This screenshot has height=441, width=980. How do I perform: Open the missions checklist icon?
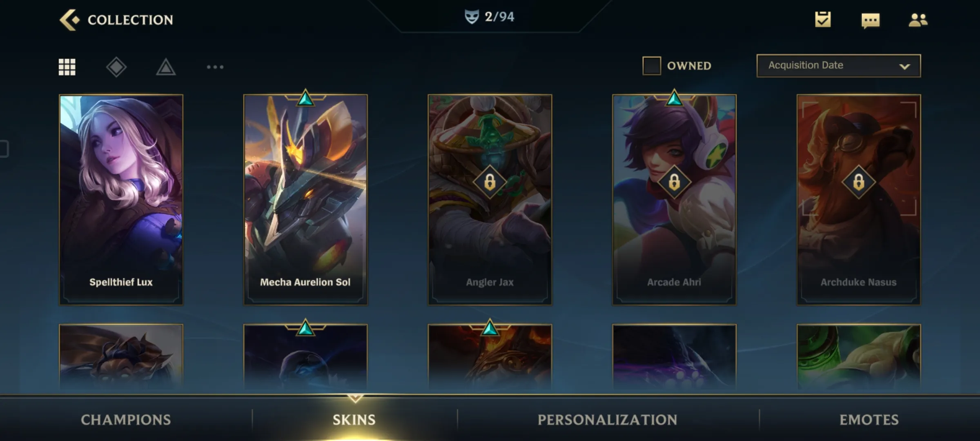pyautogui.click(x=823, y=20)
